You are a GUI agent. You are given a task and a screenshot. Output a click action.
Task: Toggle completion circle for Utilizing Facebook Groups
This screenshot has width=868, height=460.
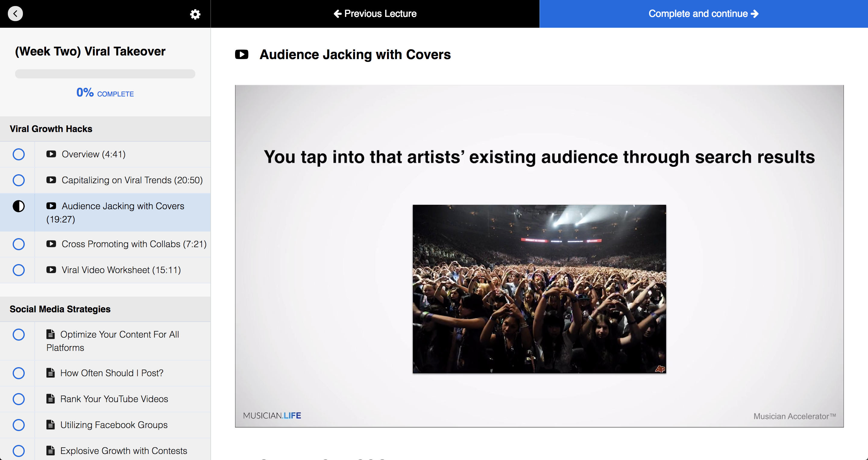pos(18,425)
